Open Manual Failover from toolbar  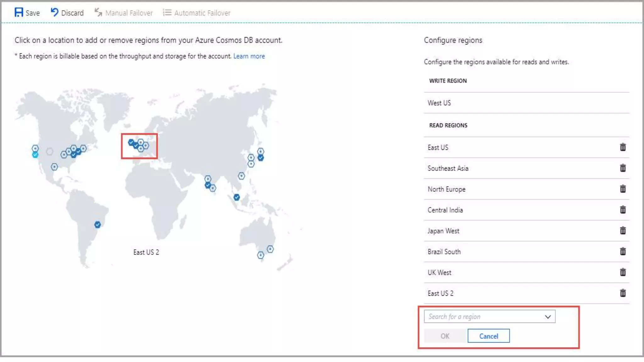click(124, 13)
